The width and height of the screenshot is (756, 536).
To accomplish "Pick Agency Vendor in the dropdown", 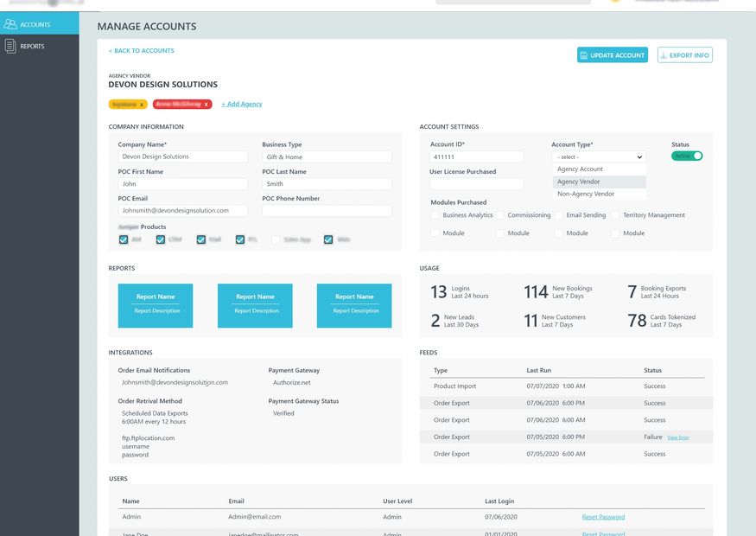I will [x=578, y=182].
